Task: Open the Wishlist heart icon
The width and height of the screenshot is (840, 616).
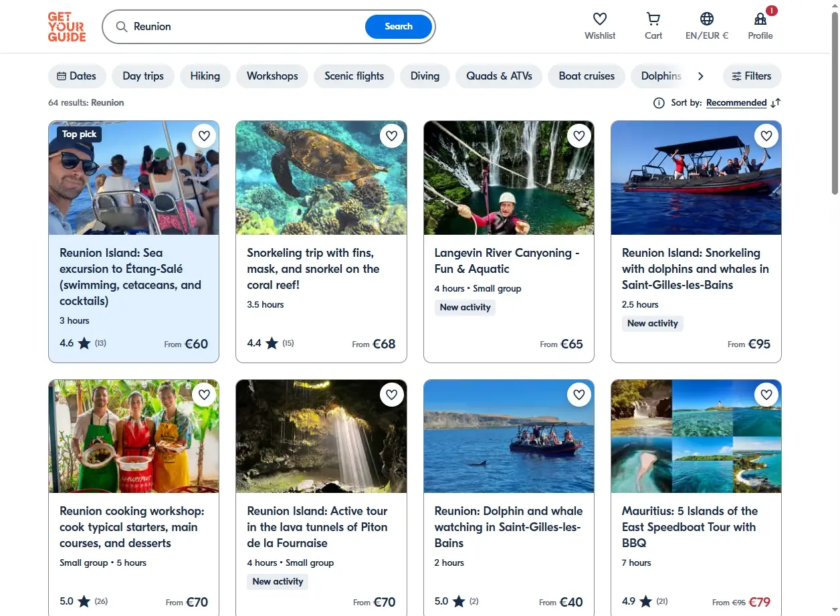Action: pyautogui.click(x=600, y=19)
